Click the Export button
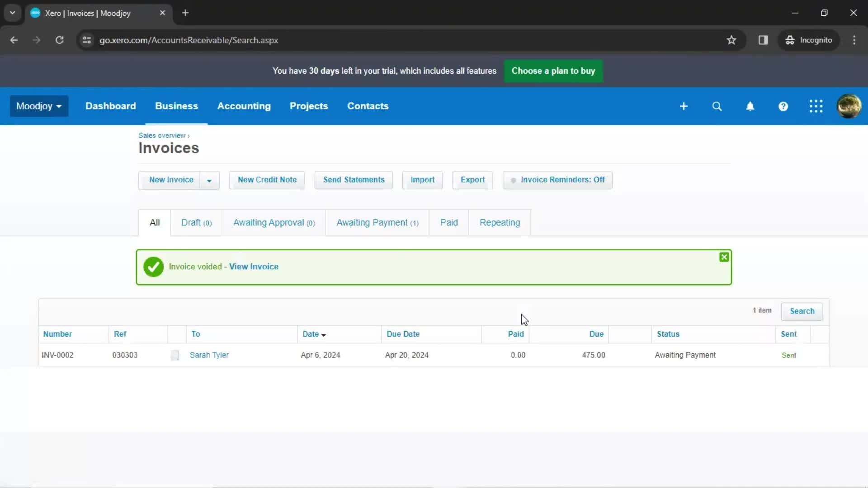 pyautogui.click(x=472, y=180)
